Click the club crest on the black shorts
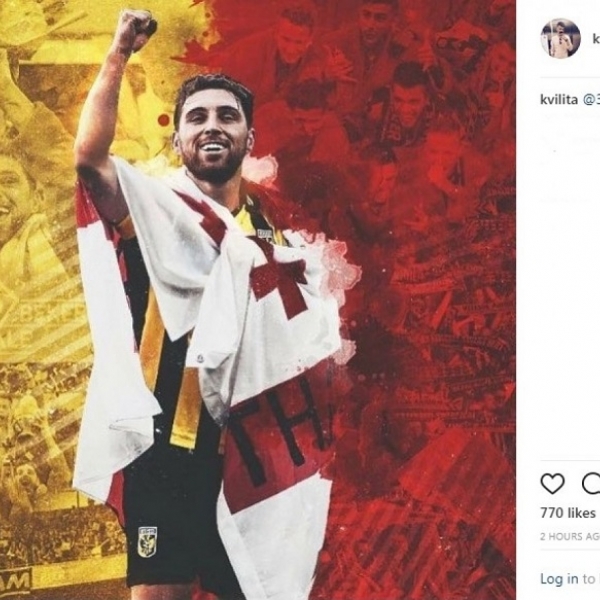This screenshot has width=600, height=600. [x=147, y=541]
